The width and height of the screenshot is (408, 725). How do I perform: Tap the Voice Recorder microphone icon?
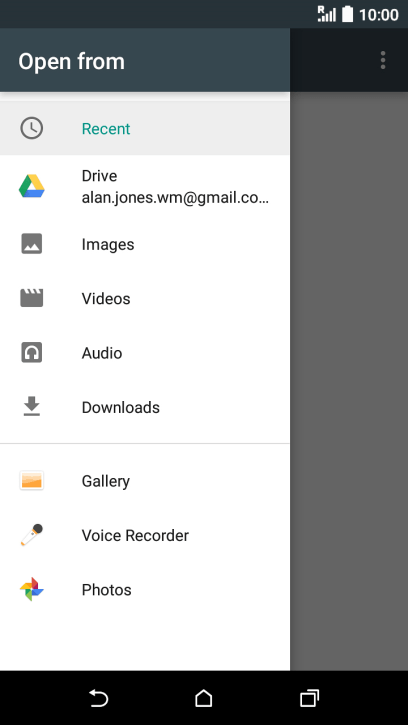click(31, 535)
